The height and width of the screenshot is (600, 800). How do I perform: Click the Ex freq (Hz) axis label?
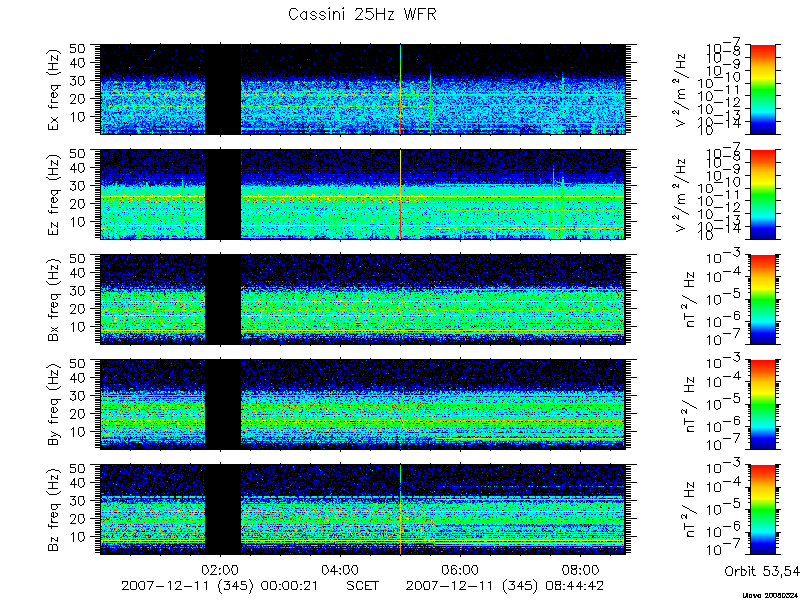click(x=55, y=89)
